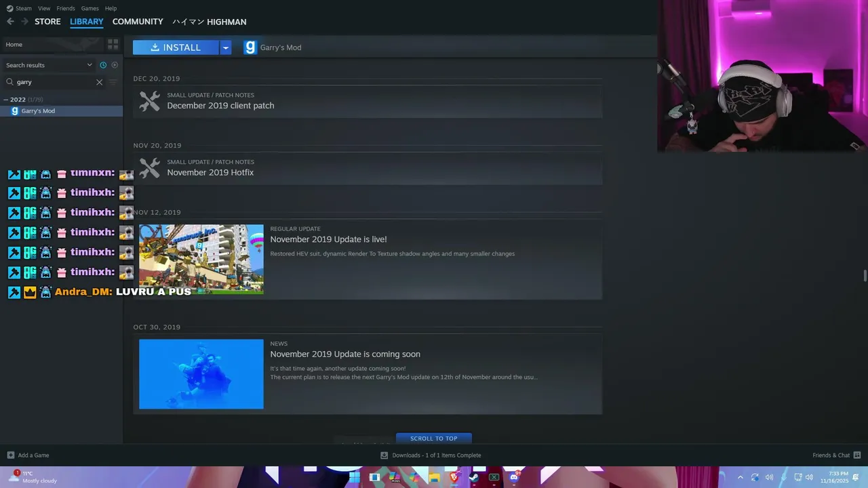
Task: Click REGULAR UPDATE label text
Action: (295, 229)
